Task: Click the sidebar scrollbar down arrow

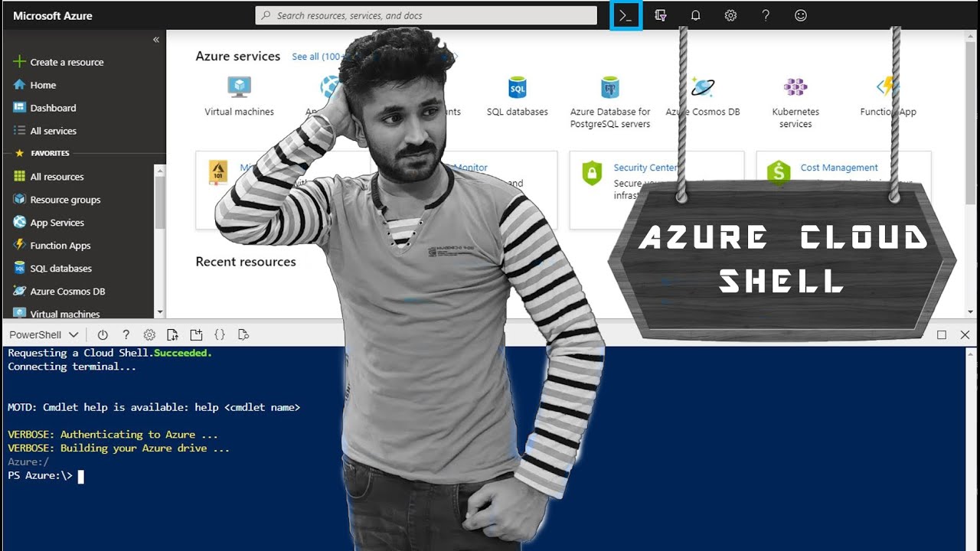Action: [160, 312]
